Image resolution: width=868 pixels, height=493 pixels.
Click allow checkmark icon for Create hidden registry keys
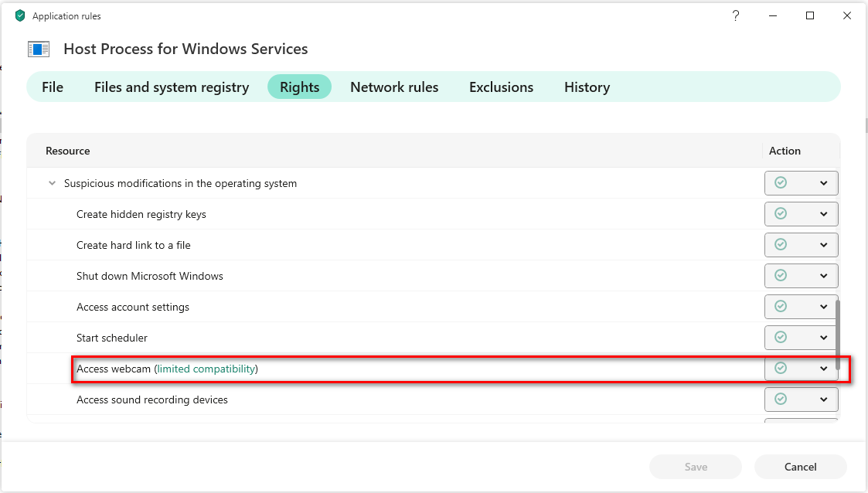(781, 214)
